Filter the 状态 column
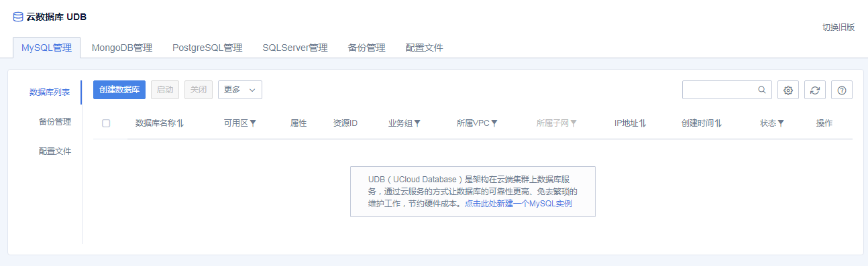868x266 pixels. (781, 123)
